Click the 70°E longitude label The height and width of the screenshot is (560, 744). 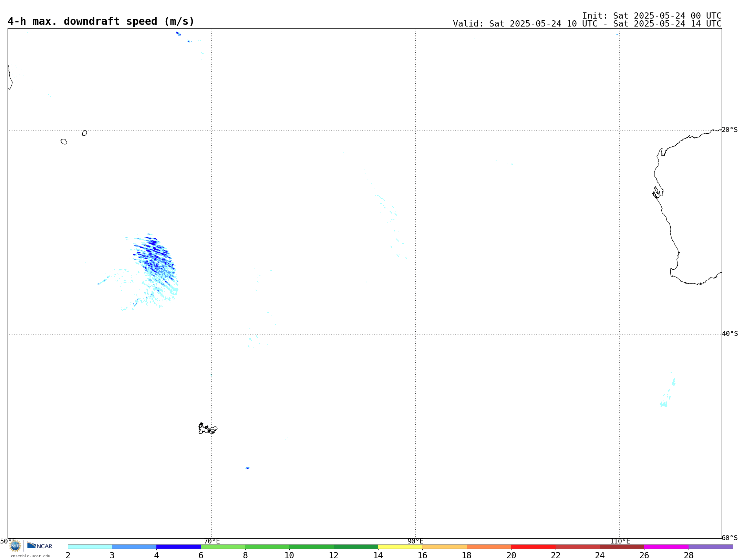point(212,541)
